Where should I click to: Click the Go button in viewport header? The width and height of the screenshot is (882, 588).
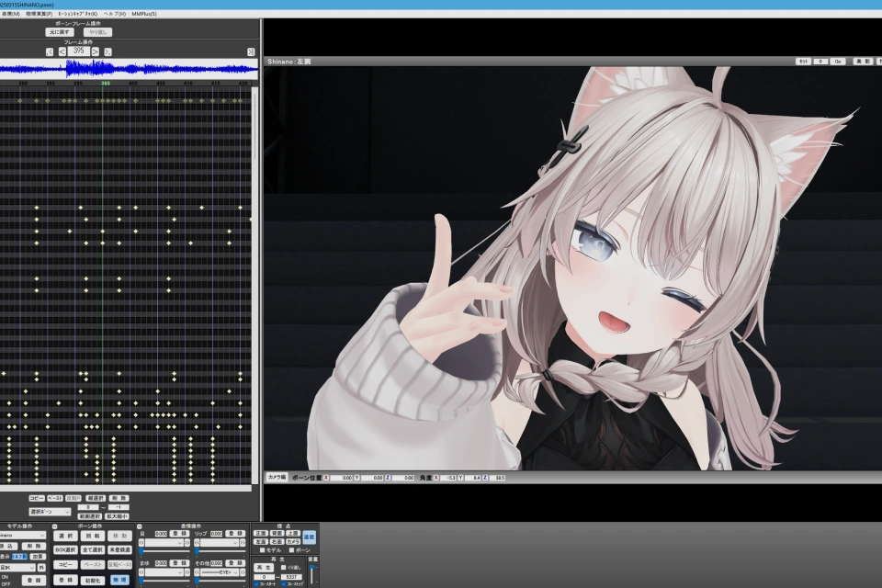pos(838,62)
